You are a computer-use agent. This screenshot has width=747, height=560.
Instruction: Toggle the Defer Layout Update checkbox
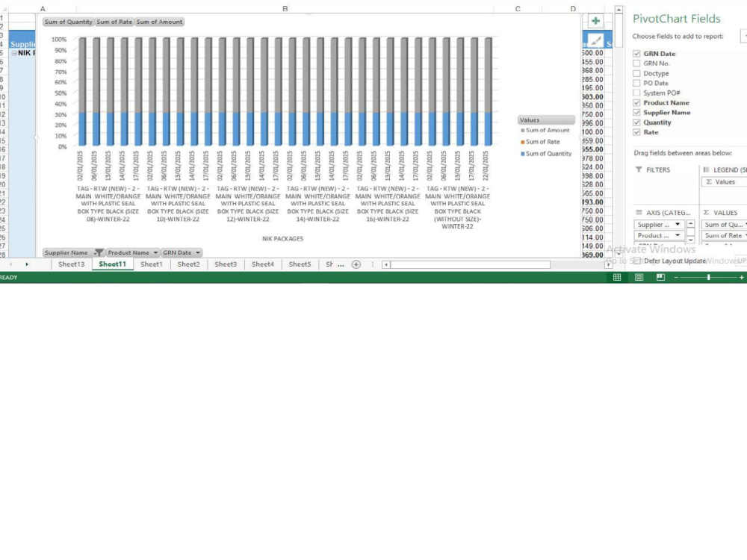click(636, 261)
